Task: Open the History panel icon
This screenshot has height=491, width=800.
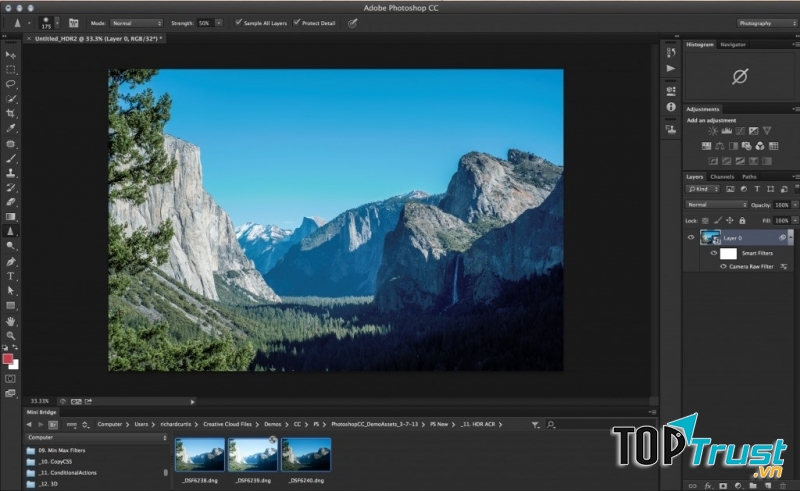Action: [x=671, y=53]
